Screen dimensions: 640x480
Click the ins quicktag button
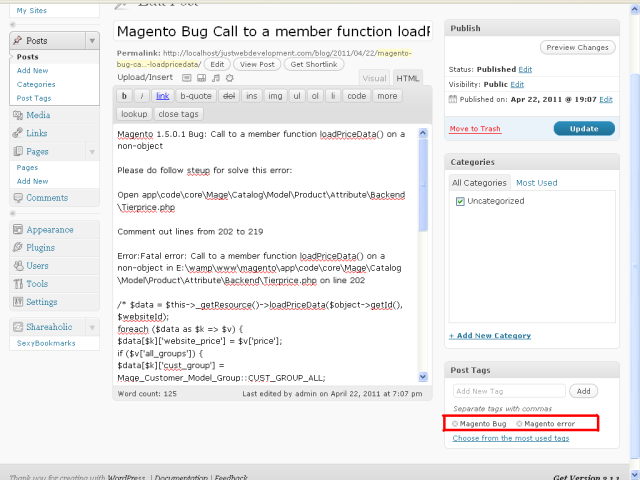click(252, 96)
